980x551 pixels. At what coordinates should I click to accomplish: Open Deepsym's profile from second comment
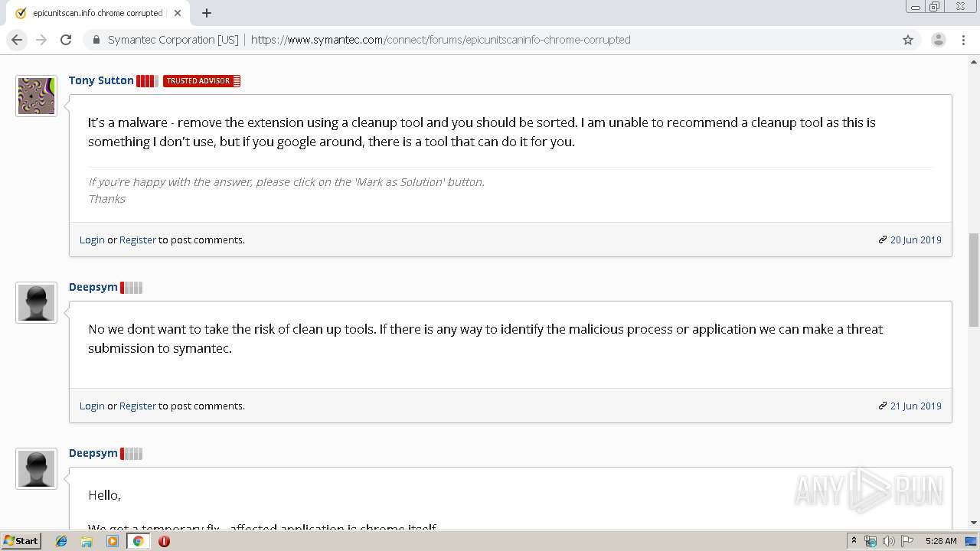(93, 287)
